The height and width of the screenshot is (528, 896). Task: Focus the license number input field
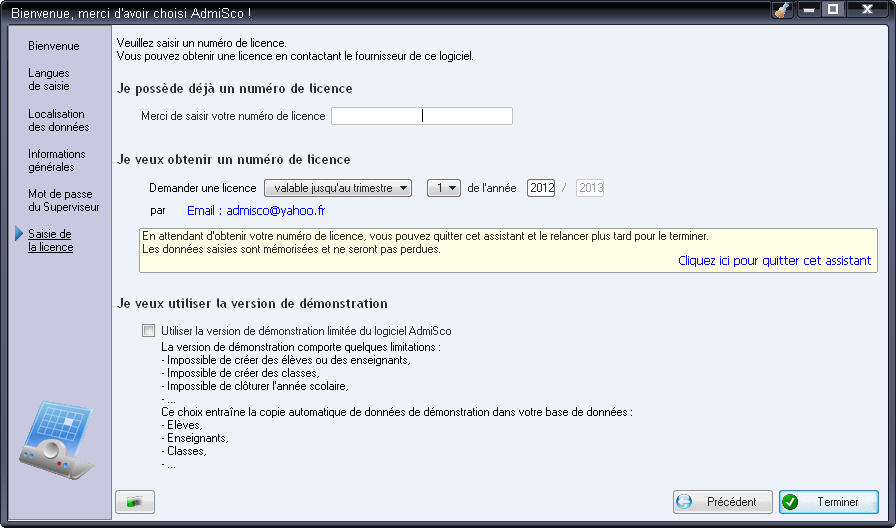pyautogui.click(x=422, y=116)
